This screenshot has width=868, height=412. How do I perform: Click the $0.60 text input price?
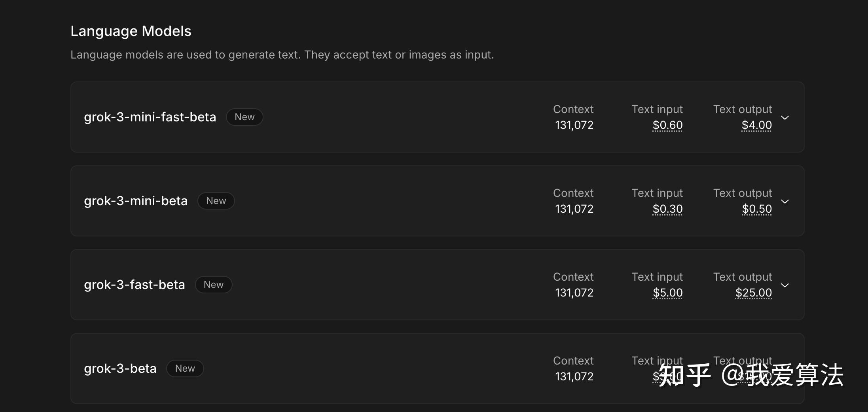667,125
